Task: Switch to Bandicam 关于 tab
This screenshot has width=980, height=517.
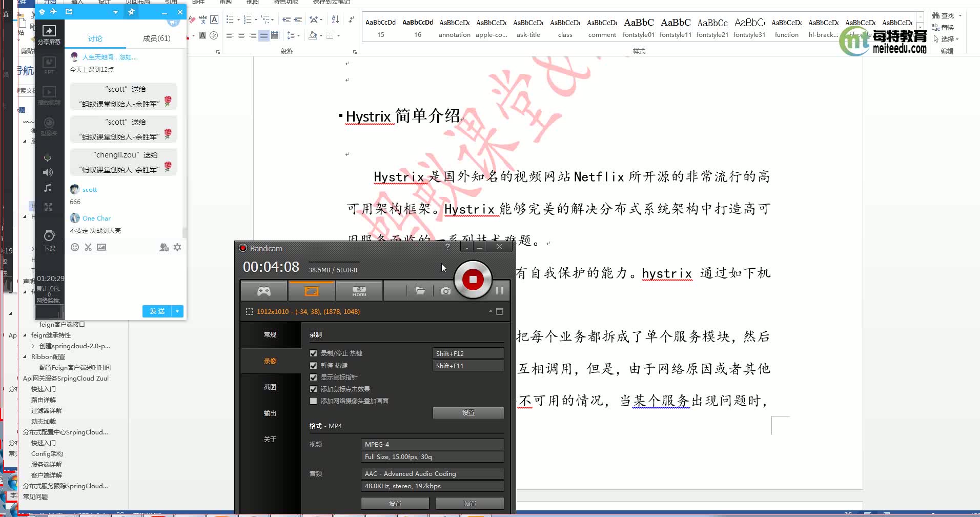Action: click(x=270, y=440)
